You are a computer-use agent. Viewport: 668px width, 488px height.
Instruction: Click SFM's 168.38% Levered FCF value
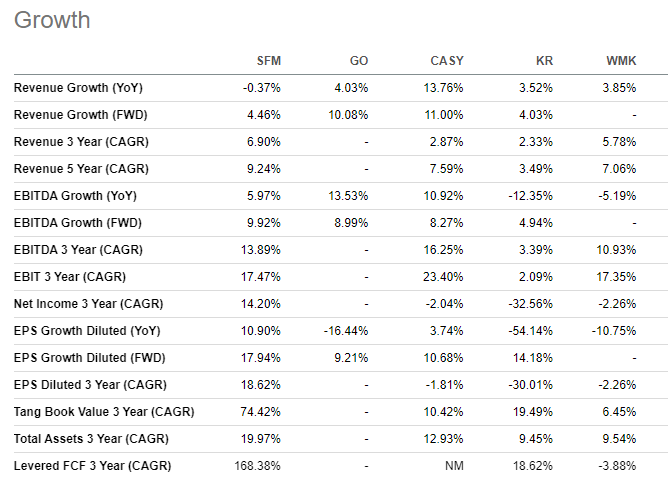pos(257,466)
